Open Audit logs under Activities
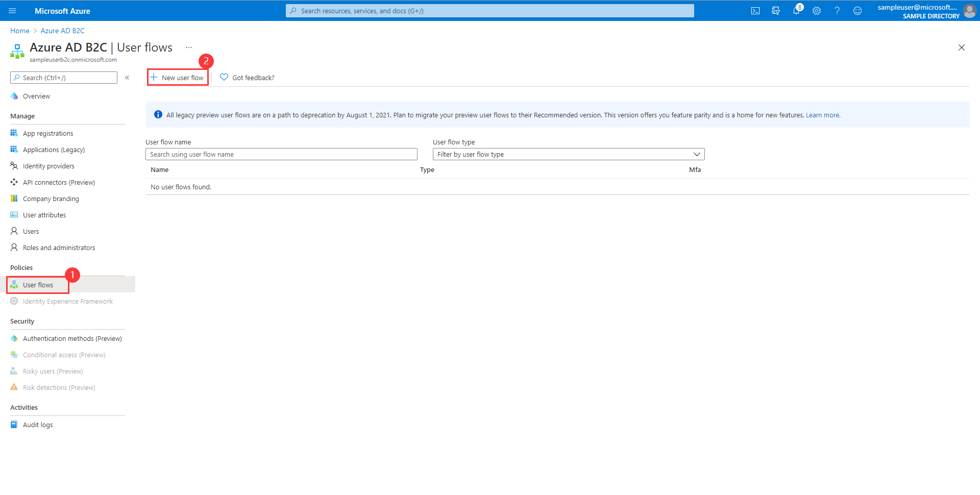This screenshot has width=980, height=495. 38,425
